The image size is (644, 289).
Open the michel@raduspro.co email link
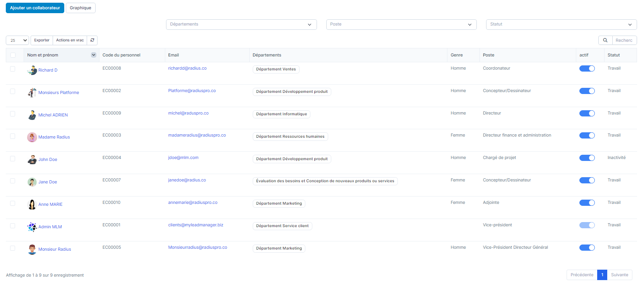[188, 113]
